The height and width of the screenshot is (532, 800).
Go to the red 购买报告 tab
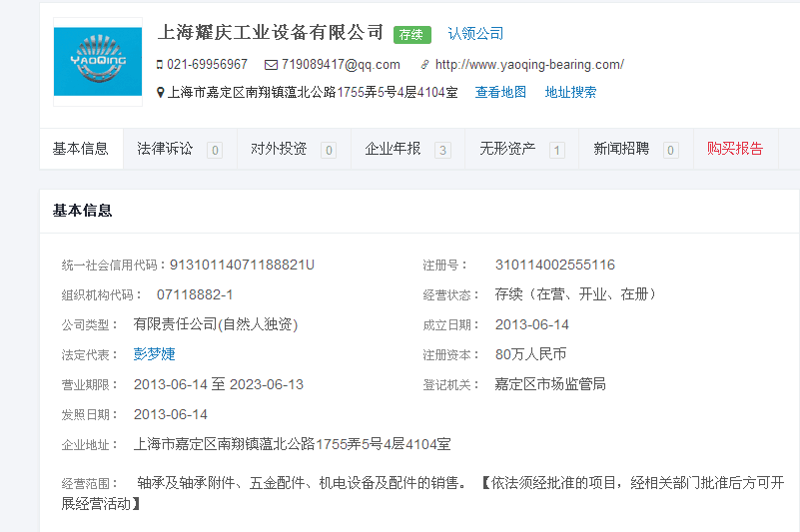coord(735,149)
